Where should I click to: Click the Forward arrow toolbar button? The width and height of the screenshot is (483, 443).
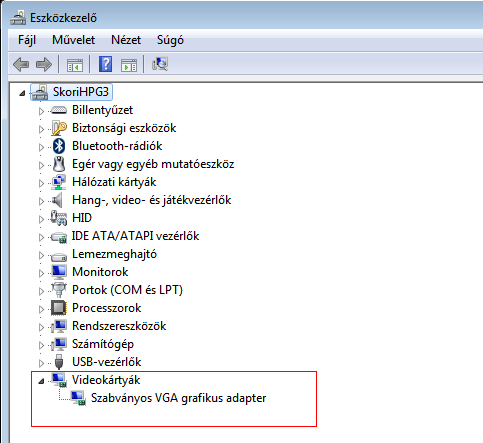[44, 64]
